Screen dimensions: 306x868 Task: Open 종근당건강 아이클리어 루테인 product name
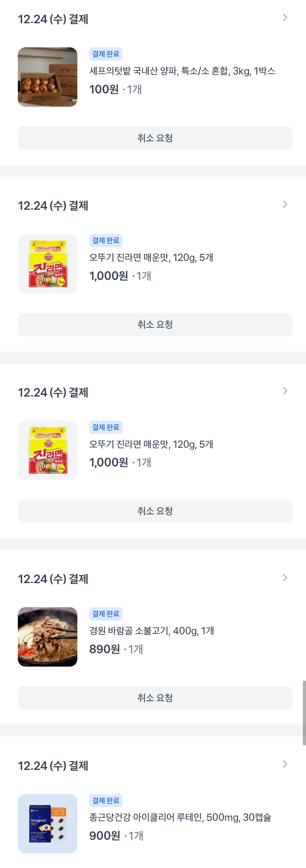coord(180,817)
